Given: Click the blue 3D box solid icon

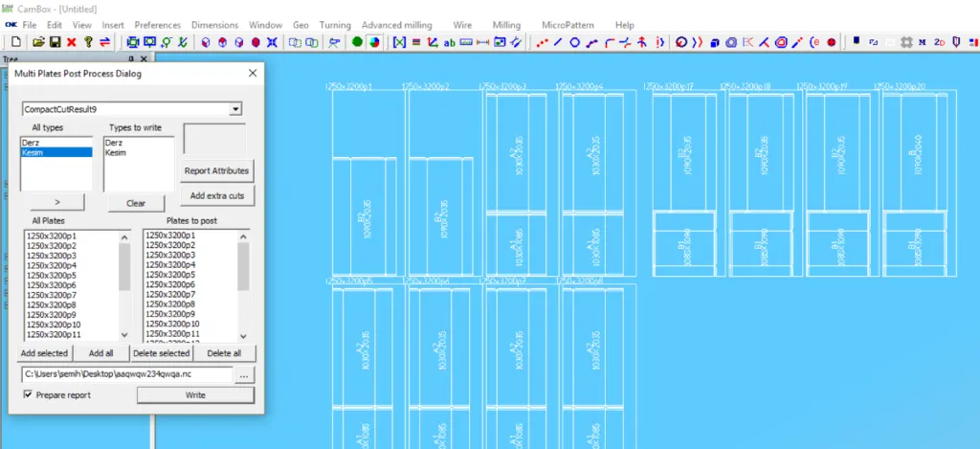Looking at the screenshot, I should 714,42.
